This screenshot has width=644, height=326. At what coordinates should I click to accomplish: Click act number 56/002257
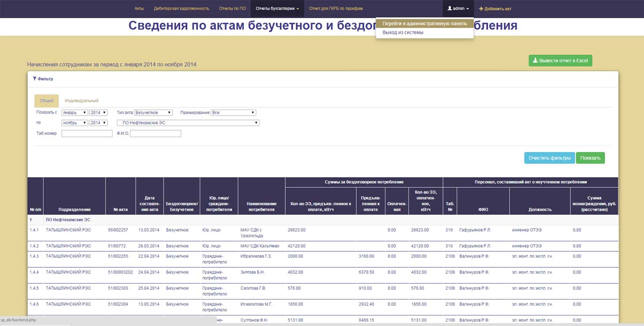(118, 230)
